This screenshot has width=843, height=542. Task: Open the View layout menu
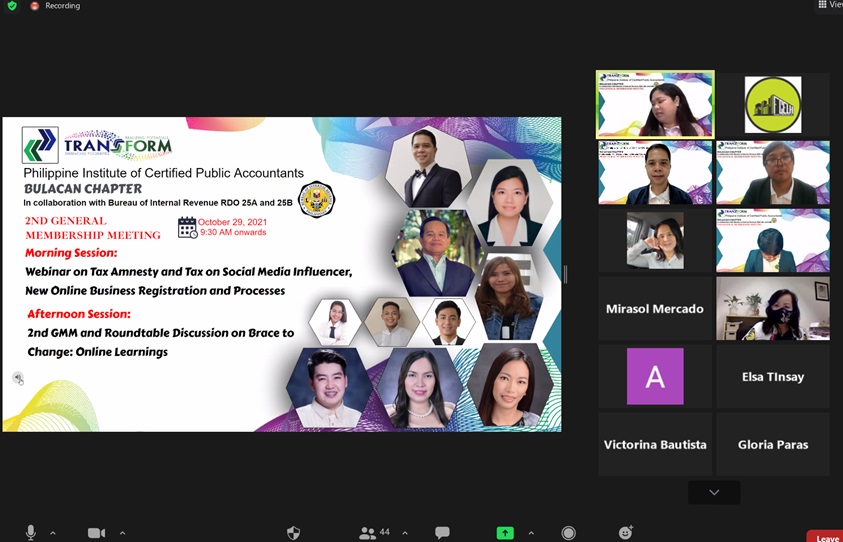click(830, 4)
